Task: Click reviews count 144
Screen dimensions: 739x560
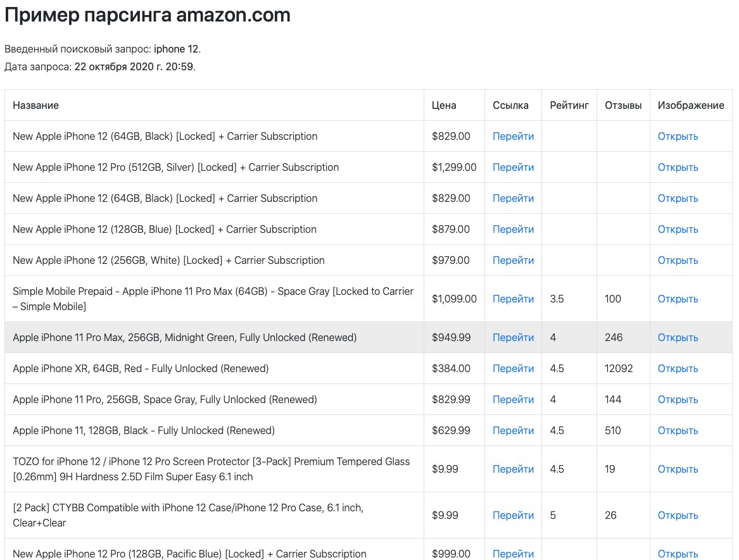Action: click(x=613, y=400)
